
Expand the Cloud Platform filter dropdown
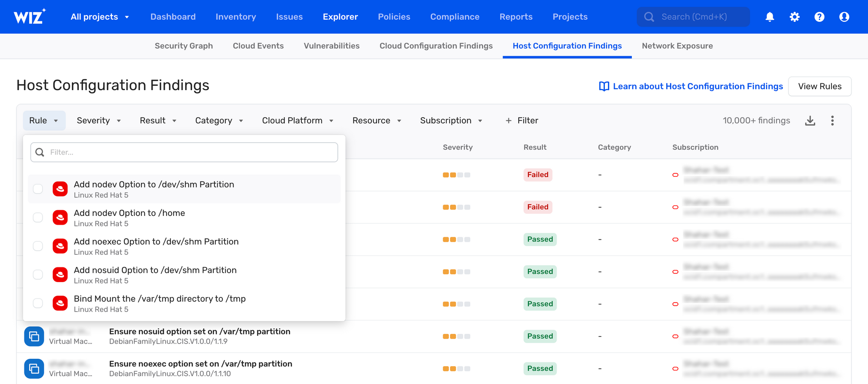298,121
